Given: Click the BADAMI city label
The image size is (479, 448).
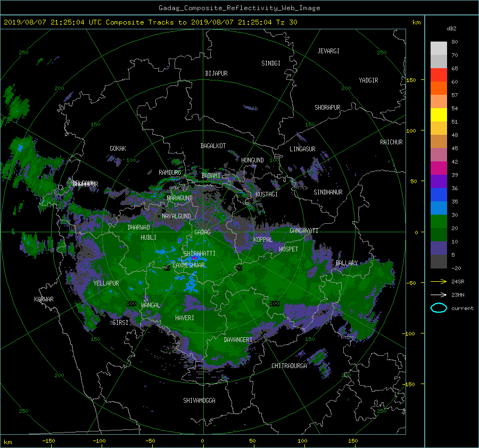Looking at the screenshot, I should 211,176.
